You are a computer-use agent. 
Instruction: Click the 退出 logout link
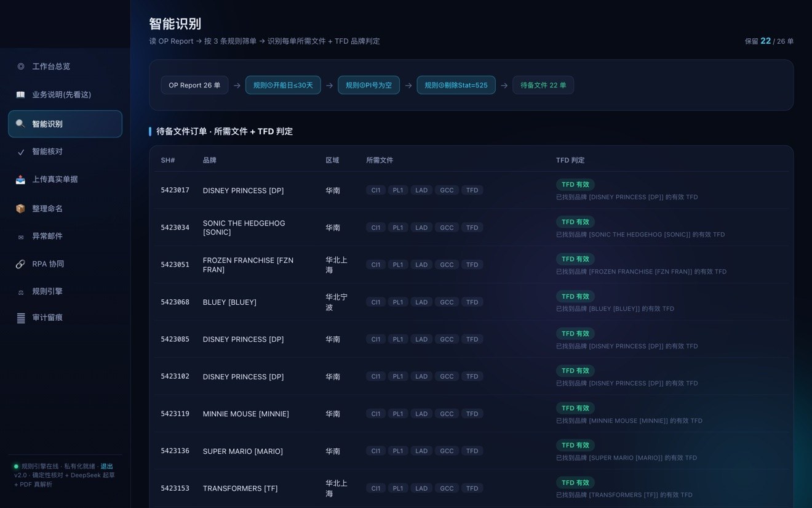(x=107, y=466)
